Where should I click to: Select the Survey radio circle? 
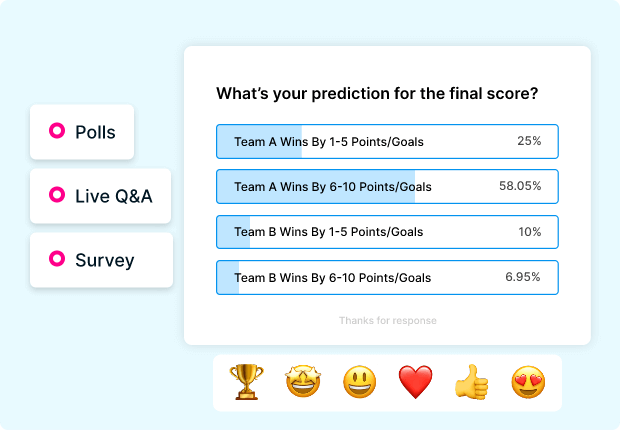[x=57, y=260]
